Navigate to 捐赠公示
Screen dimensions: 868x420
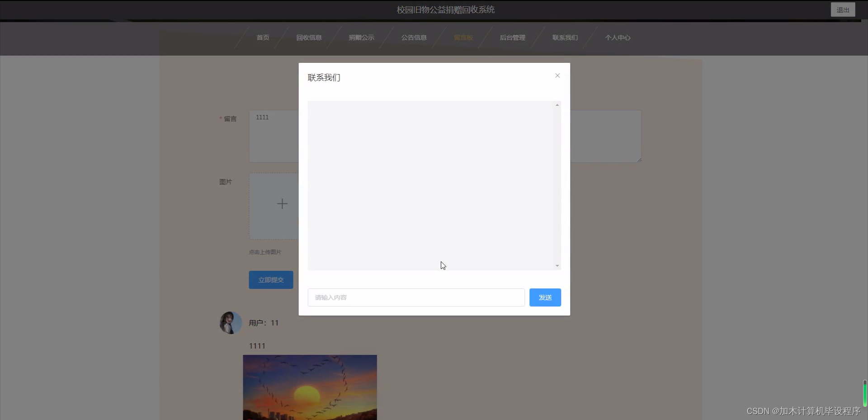[361, 38]
